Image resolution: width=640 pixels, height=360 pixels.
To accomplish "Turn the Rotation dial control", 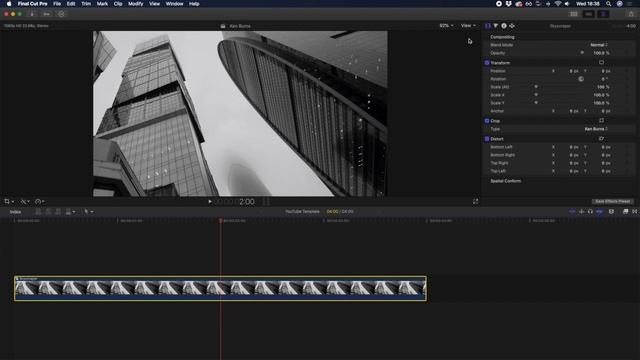I will pyautogui.click(x=581, y=79).
